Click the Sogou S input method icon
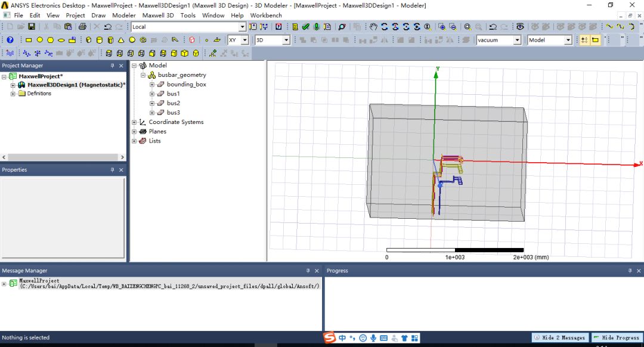The height and width of the screenshot is (347, 644). tap(329, 337)
